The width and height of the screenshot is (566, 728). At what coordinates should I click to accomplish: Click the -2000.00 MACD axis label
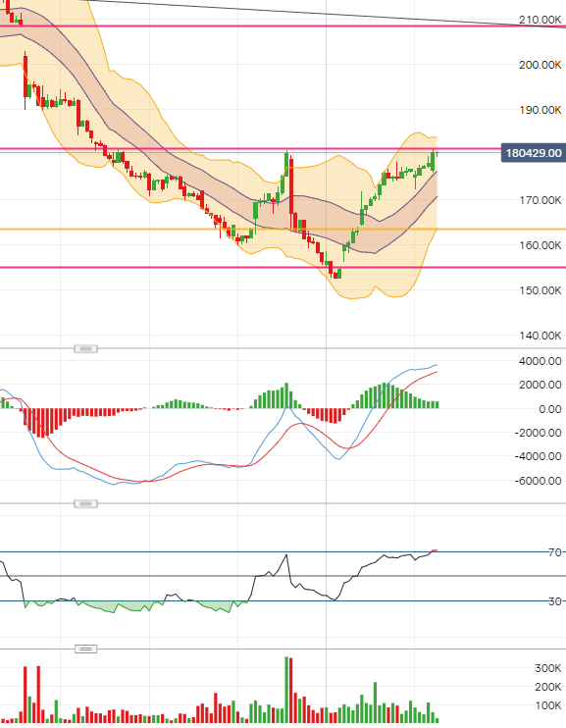(x=539, y=433)
